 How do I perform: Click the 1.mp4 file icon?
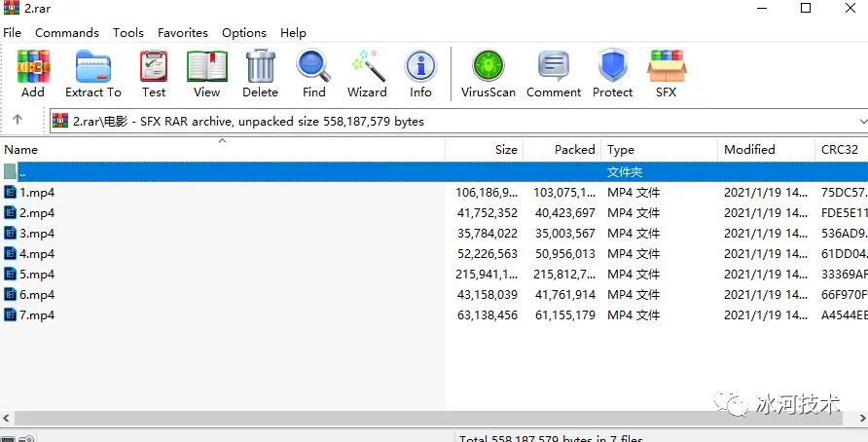pyautogui.click(x=10, y=192)
